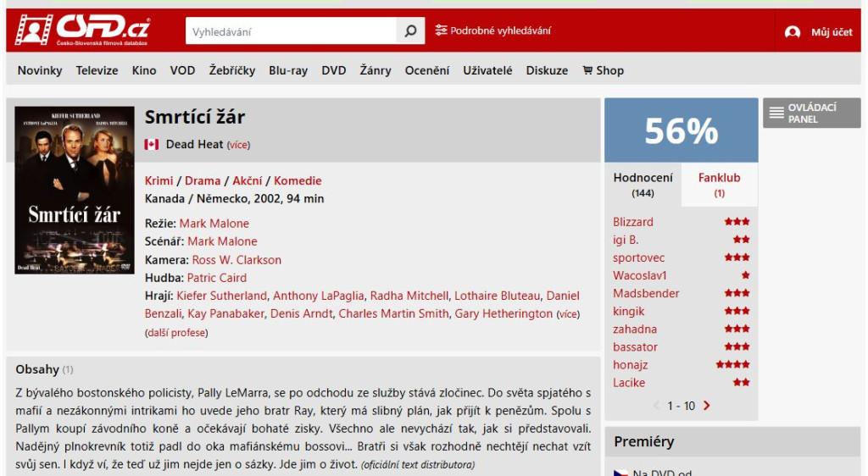Viewport: 868px width, 476px height.
Task: Focus the Vyhledávání search field
Action: click(x=292, y=31)
